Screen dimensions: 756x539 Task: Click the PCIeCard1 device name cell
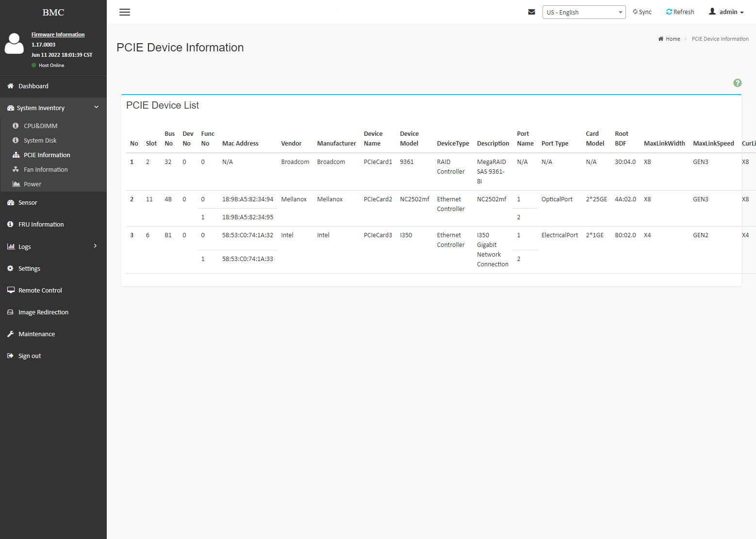[378, 162]
